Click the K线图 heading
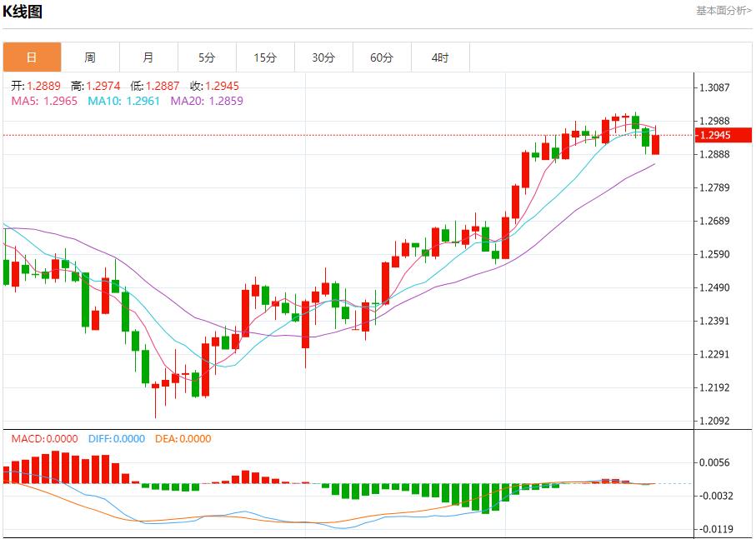756x539 pixels. pos(23,12)
